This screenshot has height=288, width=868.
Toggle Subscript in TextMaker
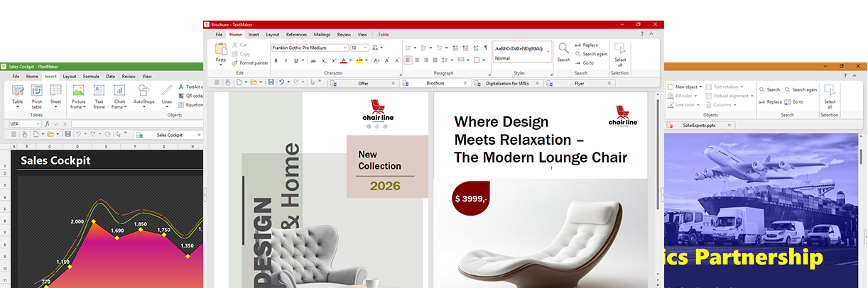[323, 61]
